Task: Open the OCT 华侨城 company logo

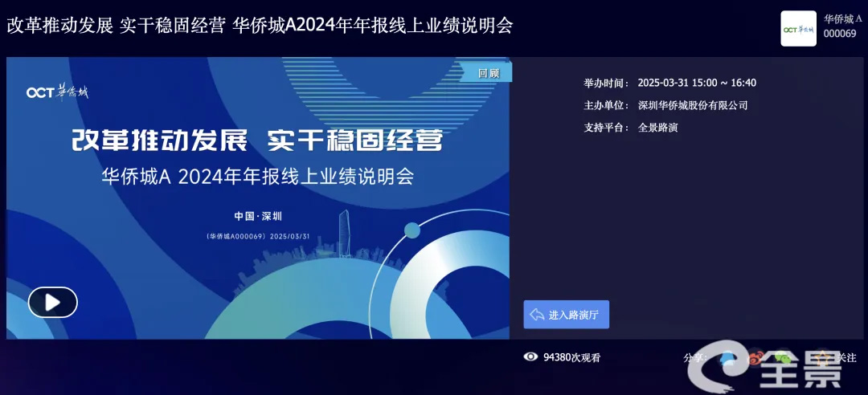Action: (x=798, y=28)
